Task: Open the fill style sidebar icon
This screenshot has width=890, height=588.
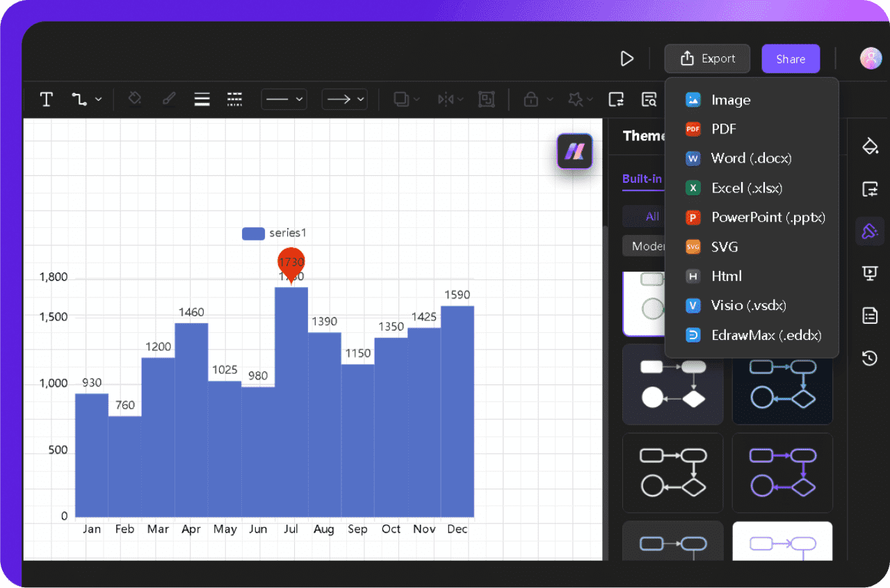Action: click(x=870, y=146)
